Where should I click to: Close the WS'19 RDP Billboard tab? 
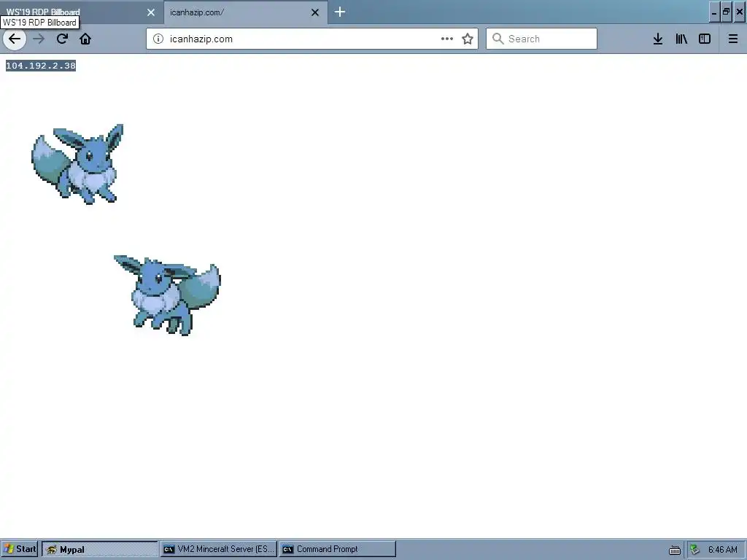[151, 12]
